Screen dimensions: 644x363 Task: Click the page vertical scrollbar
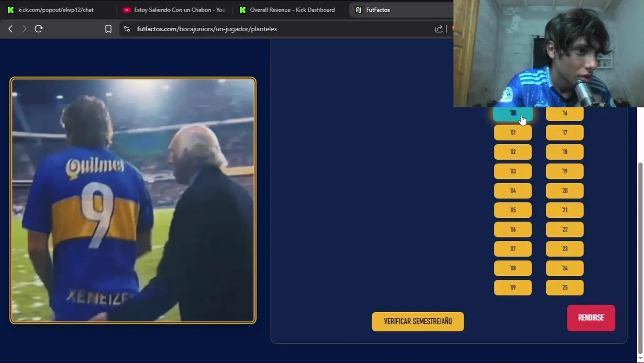(x=640, y=257)
